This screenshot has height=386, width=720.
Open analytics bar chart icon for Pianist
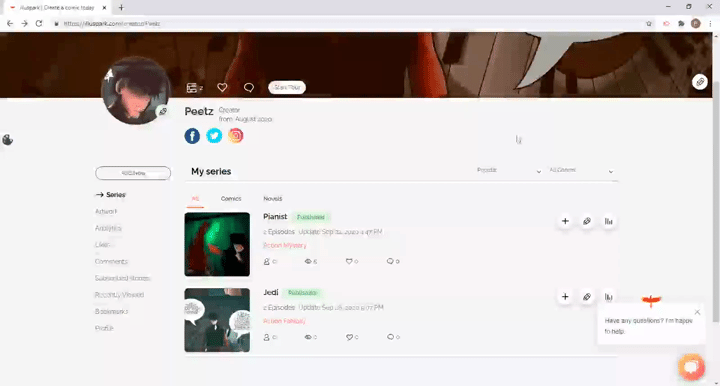(x=608, y=221)
